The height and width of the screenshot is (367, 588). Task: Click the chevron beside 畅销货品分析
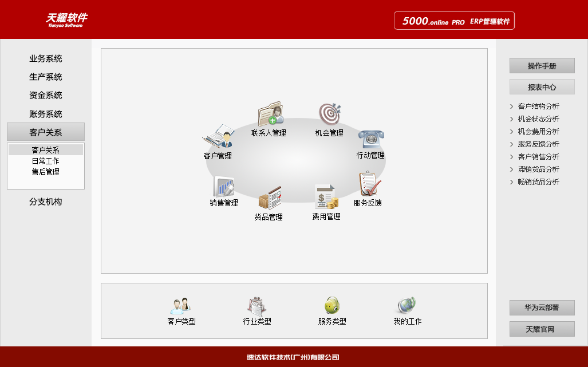tap(511, 182)
